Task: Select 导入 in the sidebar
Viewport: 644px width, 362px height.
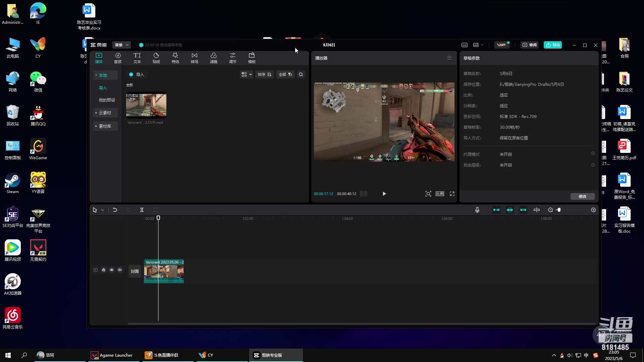Action: (x=103, y=88)
